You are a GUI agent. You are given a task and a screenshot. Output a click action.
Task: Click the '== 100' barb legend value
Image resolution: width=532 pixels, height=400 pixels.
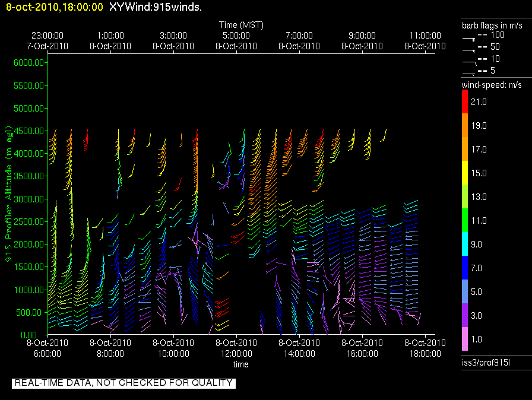tap(491, 35)
